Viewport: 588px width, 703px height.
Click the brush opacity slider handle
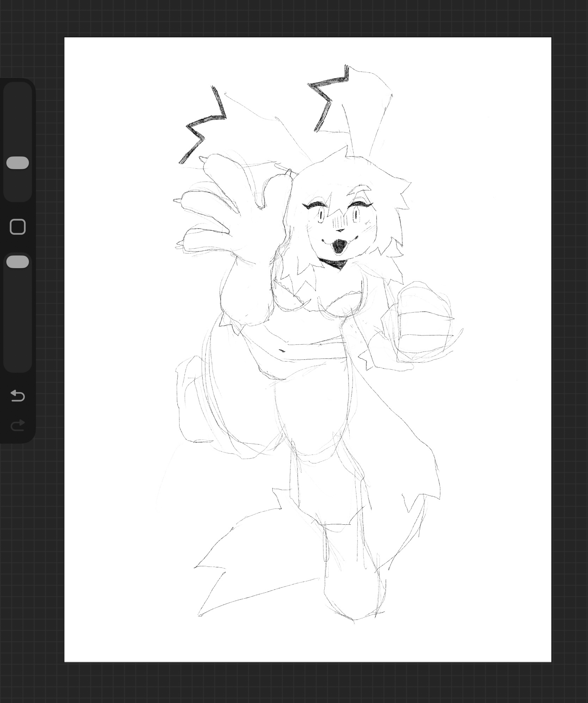click(18, 262)
